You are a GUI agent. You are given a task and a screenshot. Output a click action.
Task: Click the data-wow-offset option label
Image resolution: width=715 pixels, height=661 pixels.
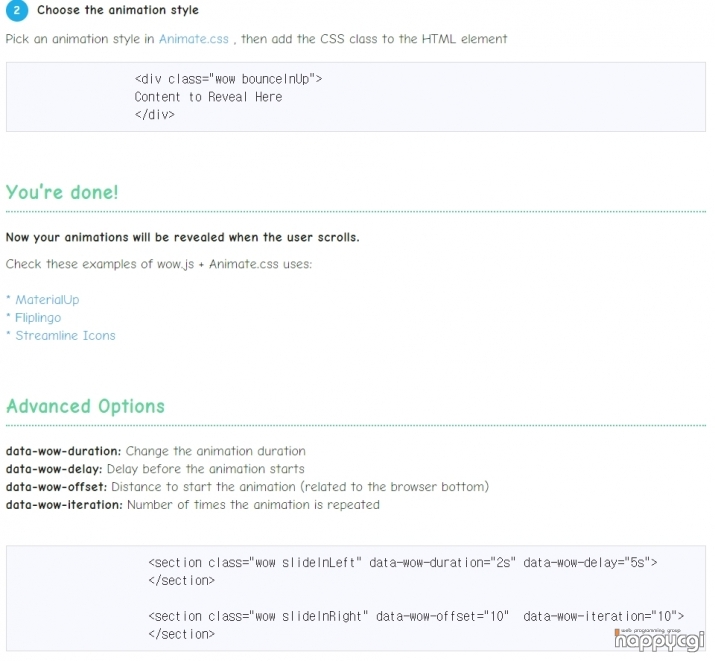tap(56, 487)
